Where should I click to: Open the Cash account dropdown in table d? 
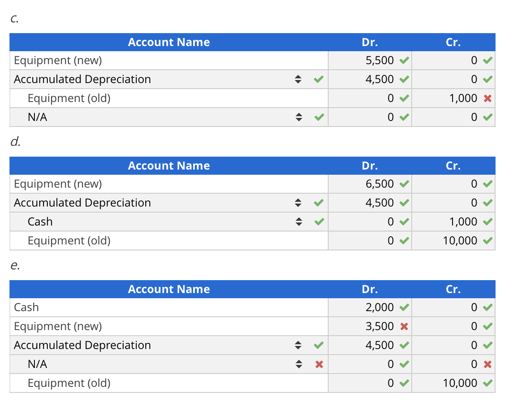coord(299,222)
